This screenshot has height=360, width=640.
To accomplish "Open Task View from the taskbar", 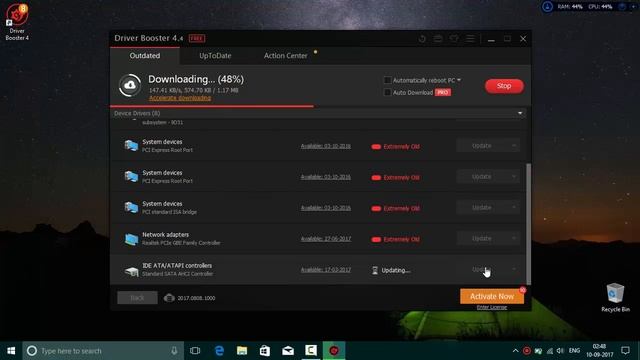I will click(195, 351).
